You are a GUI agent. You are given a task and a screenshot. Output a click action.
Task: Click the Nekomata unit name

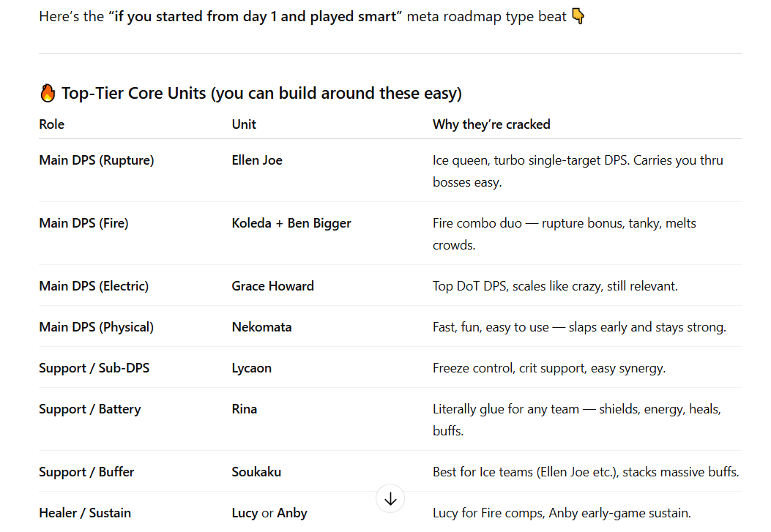pyautogui.click(x=261, y=327)
